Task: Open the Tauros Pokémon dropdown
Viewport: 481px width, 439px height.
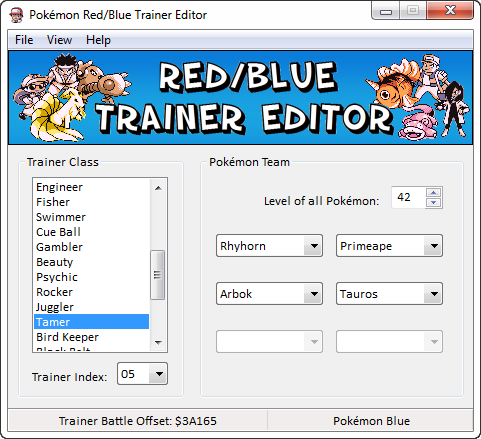Action: point(389,294)
